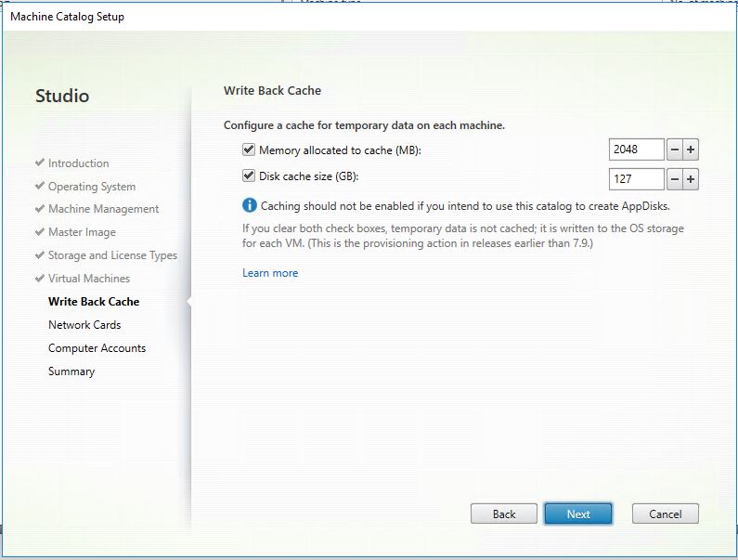Jump to the Machine Management step
738x560 pixels.
coord(103,209)
